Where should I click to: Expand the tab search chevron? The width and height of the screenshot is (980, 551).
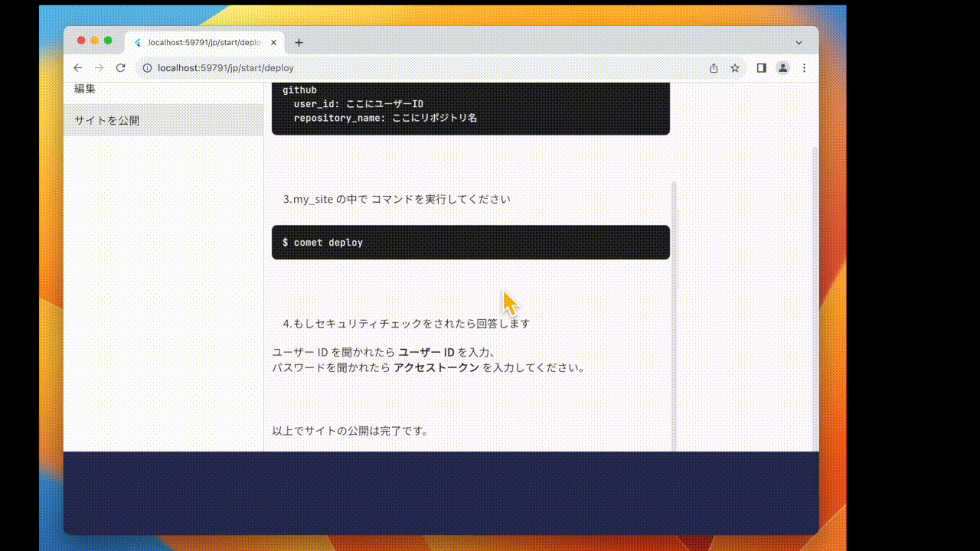click(x=799, y=43)
